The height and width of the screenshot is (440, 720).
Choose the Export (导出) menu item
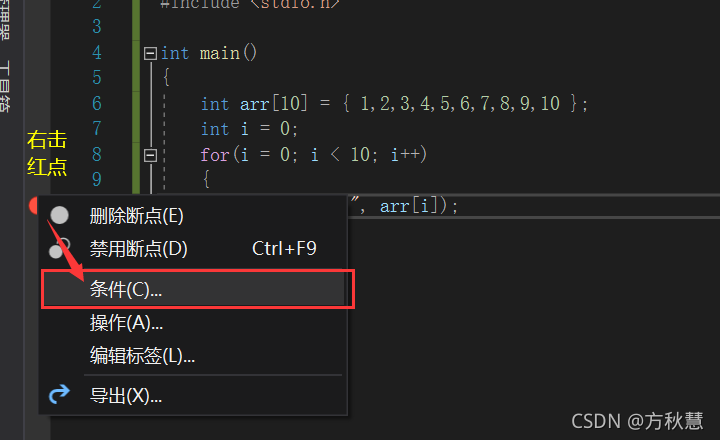click(x=193, y=395)
